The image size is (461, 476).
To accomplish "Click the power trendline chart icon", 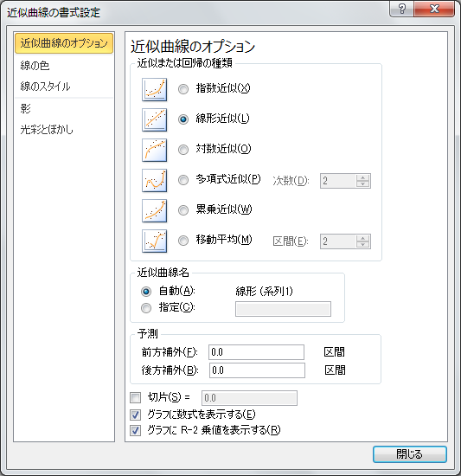I will 154,211.
